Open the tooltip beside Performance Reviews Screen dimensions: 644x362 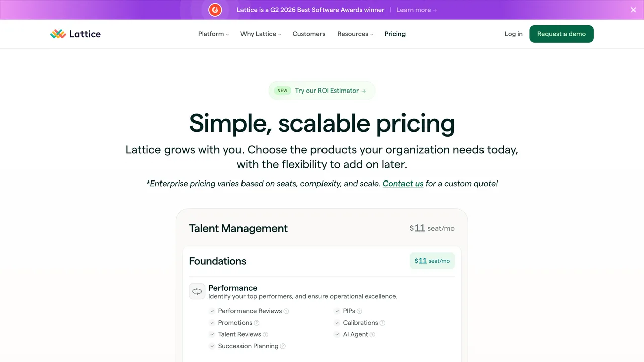click(287, 311)
